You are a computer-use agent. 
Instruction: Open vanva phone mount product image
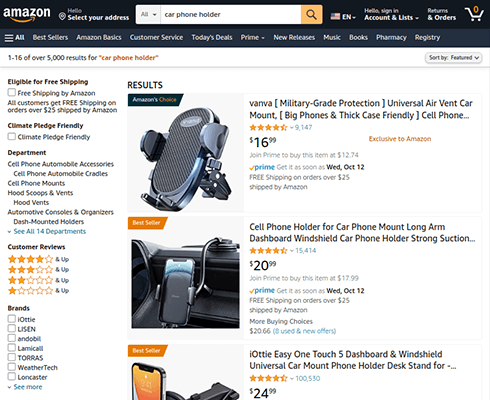click(x=186, y=159)
